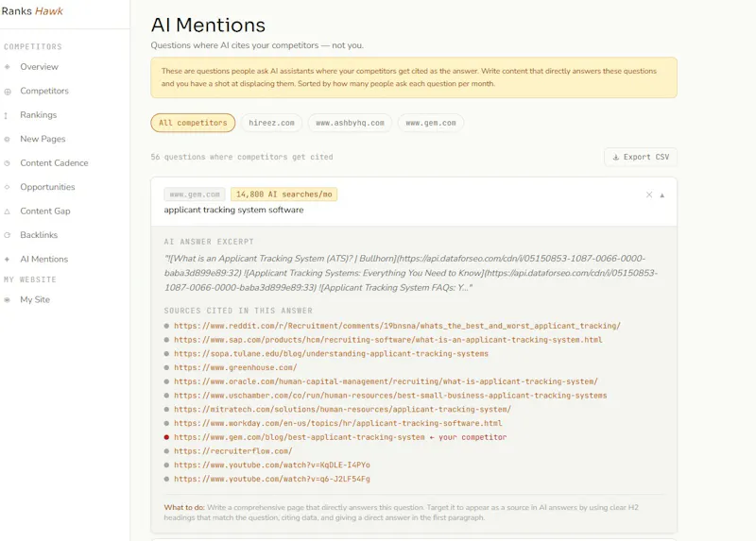Open New Pages in sidebar
This screenshot has height=541, width=756.
point(43,139)
